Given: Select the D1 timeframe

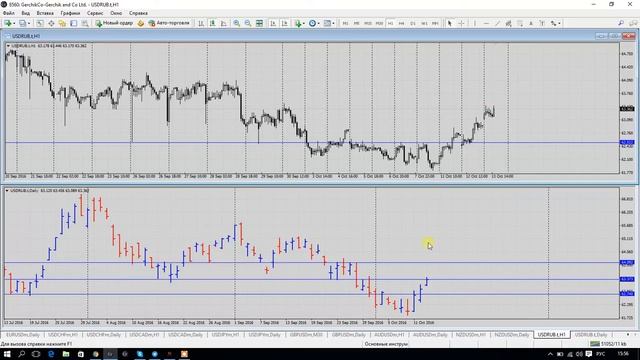Looking at the screenshot, I should [413, 23].
